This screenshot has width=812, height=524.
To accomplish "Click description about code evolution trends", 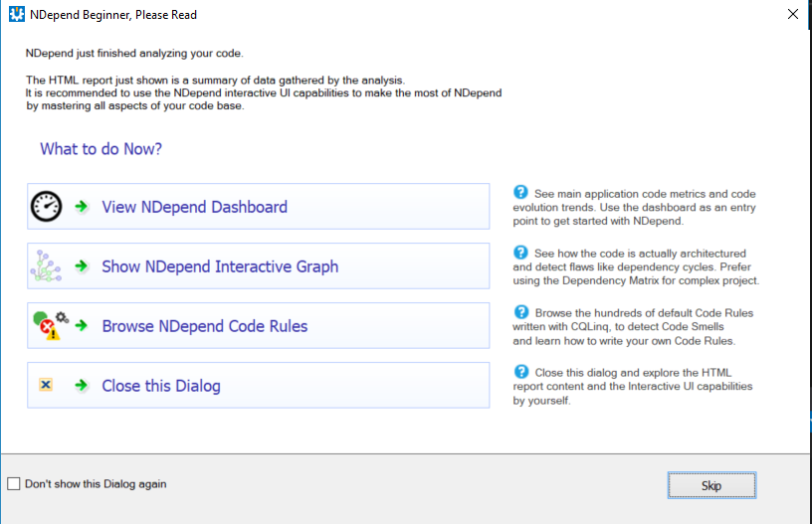I will (x=635, y=207).
